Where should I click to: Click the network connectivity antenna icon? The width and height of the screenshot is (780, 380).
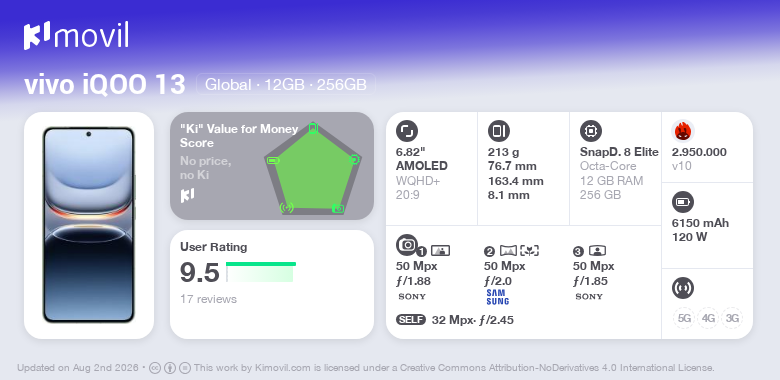(683, 288)
